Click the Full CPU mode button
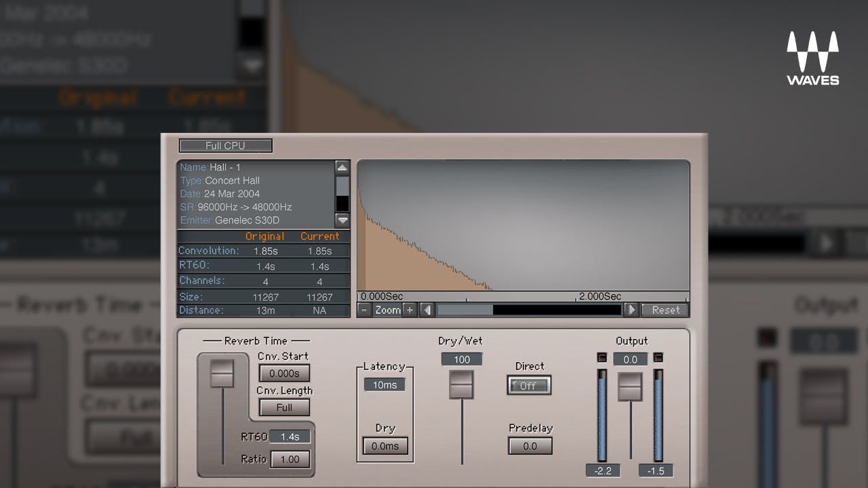 [226, 146]
